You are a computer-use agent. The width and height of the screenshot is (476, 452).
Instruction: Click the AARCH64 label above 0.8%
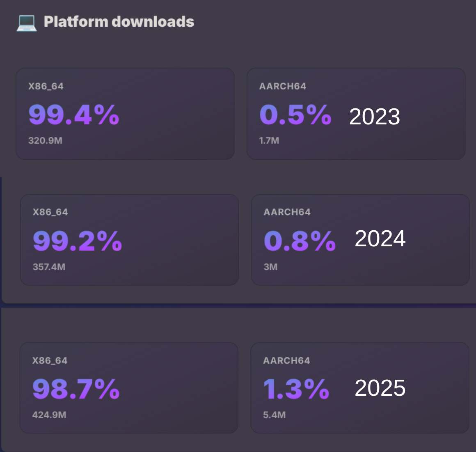click(x=287, y=212)
